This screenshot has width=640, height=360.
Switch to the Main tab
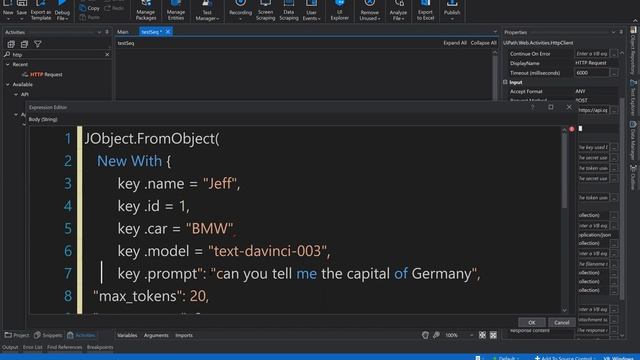[123, 32]
